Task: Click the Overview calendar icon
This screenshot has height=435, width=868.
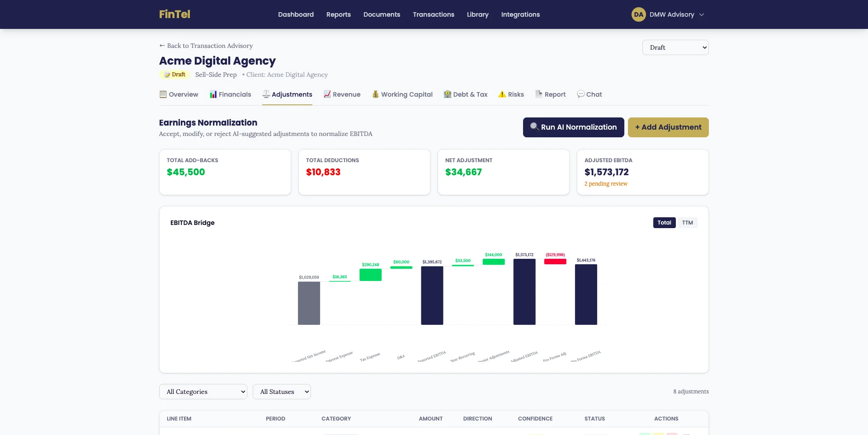Action: pos(163,94)
